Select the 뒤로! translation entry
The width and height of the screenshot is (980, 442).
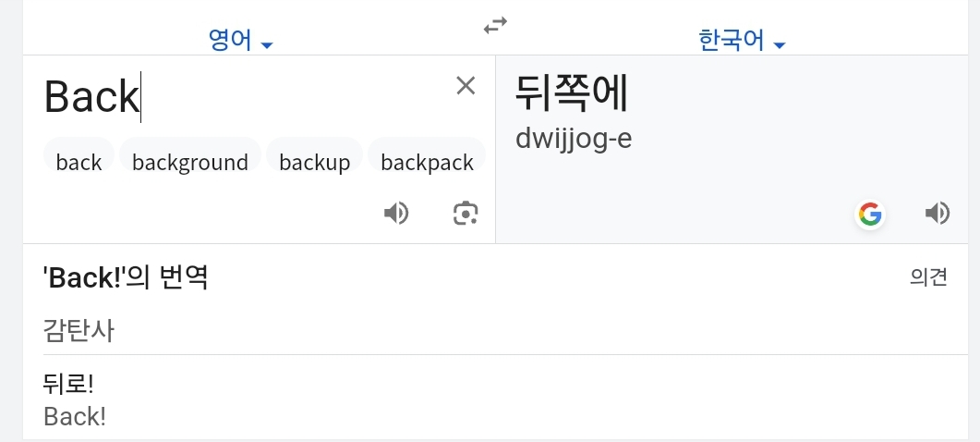coord(68,384)
